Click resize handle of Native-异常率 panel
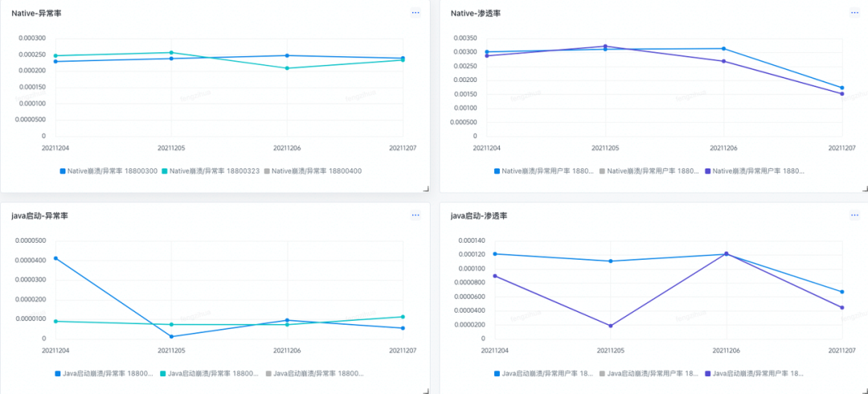This screenshot has width=868, height=394. coord(426,188)
